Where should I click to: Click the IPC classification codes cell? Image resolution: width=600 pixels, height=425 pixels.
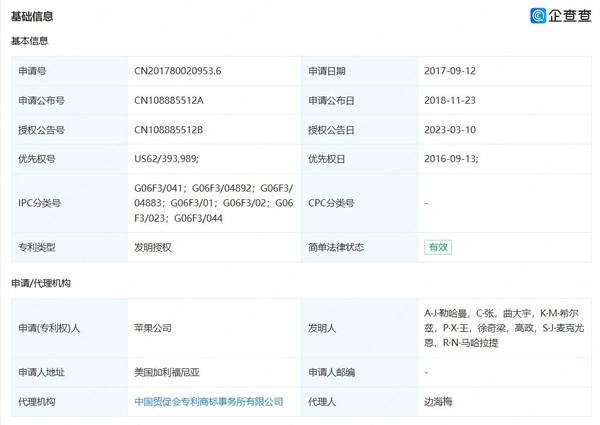[214, 203]
